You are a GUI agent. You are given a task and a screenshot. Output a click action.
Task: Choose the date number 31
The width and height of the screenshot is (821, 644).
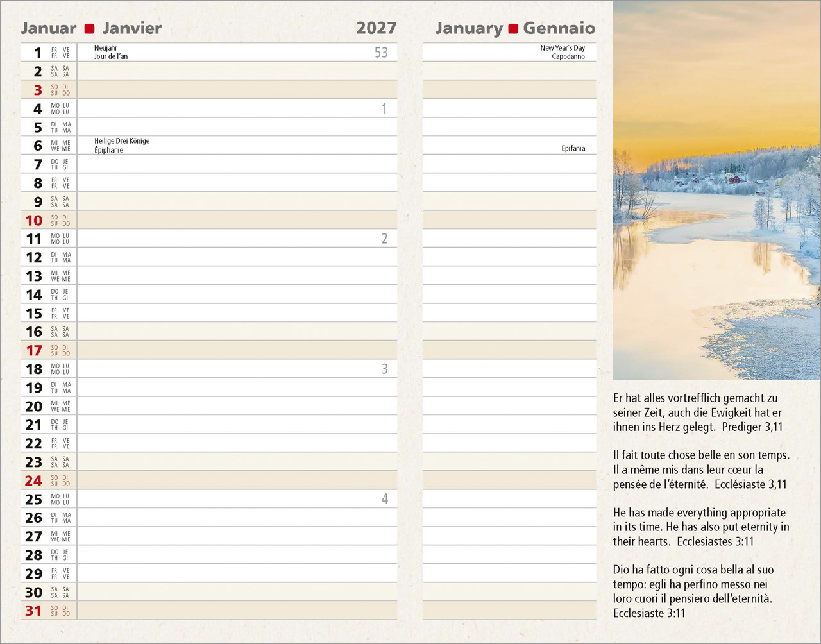34,611
